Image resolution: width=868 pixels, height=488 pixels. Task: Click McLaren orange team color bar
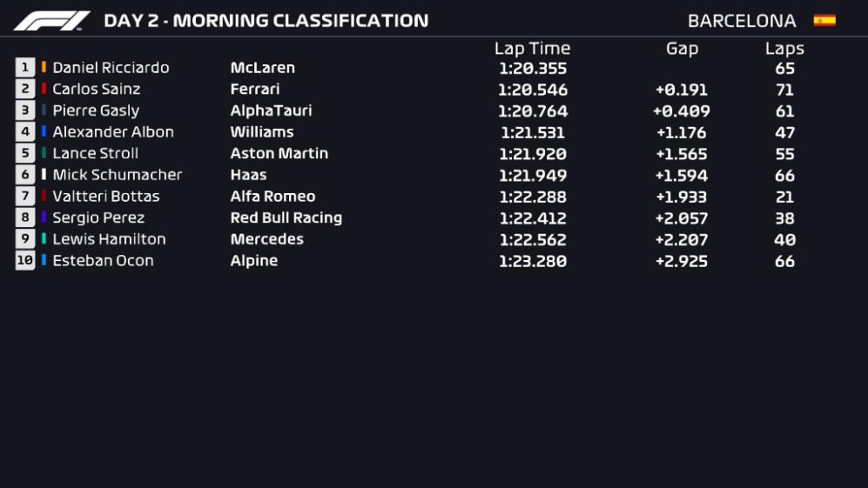point(44,68)
